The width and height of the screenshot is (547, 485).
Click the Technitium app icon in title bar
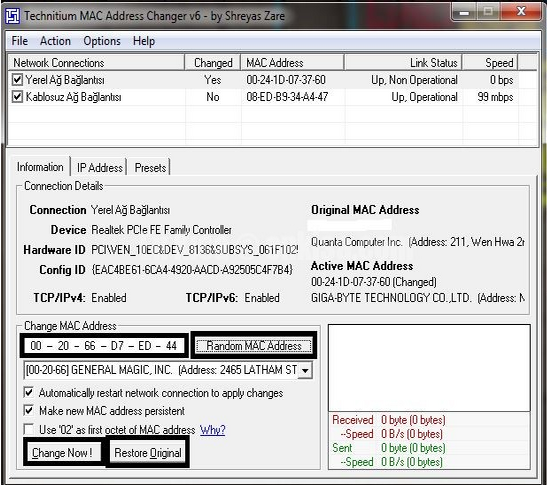pyautogui.click(x=13, y=16)
